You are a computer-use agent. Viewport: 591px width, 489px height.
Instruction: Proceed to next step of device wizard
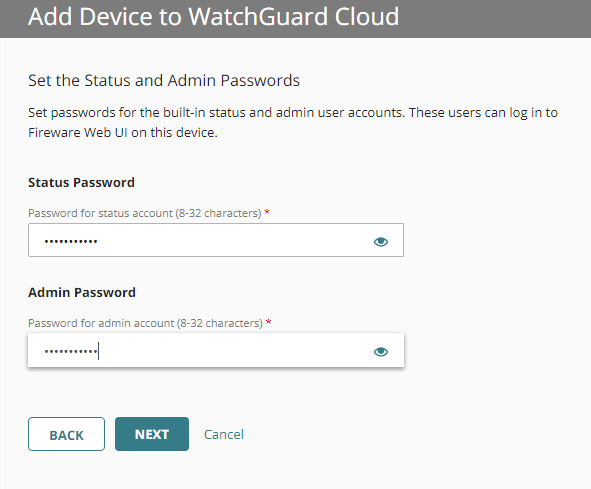point(152,434)
